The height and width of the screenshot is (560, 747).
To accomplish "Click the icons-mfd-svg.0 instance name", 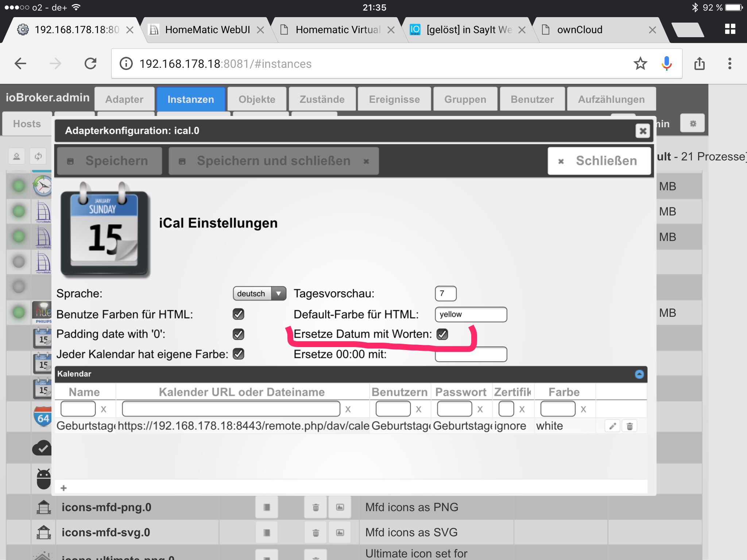I will tap(106, 533).
